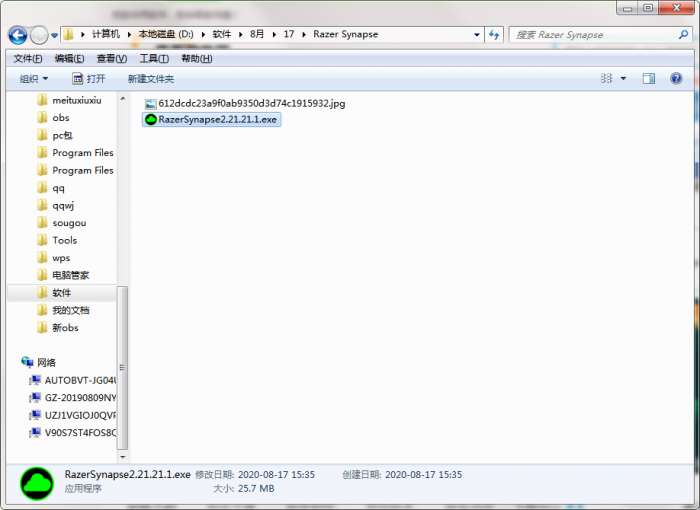Image resolution: width=700 pixels, height=510 pixels.
Task: Expand arrow after 计算机 breadcrumb
Action: pos(129,34)
